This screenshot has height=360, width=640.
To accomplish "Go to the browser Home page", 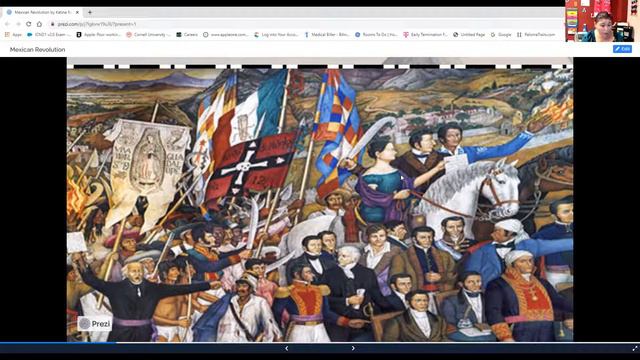I will pyautogui.click(x=39, y=24).
